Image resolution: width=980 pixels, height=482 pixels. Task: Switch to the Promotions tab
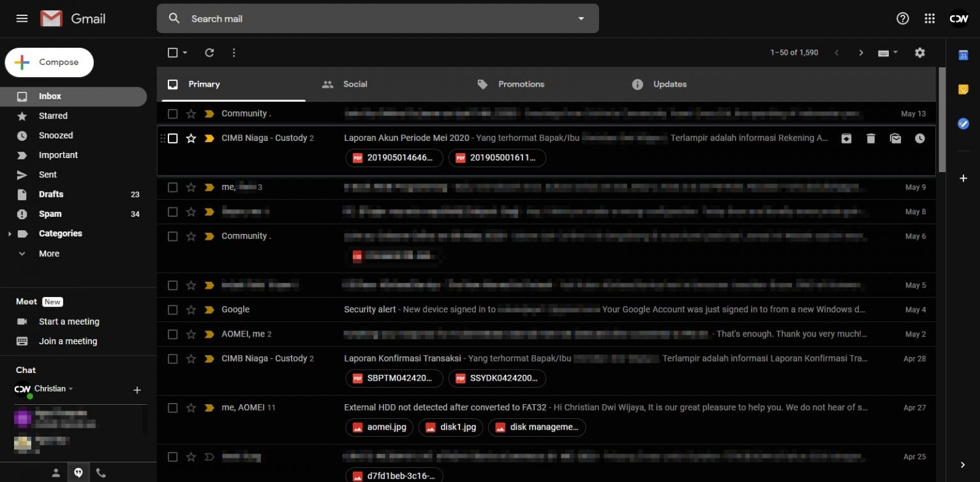click(x=521, y=84)
